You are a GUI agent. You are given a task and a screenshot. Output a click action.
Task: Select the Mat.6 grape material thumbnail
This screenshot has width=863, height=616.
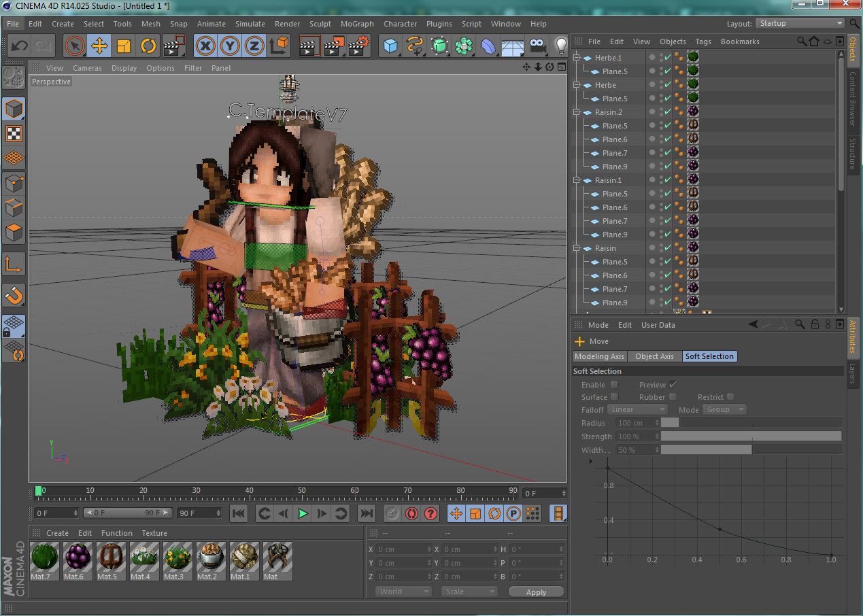[78, 561]
